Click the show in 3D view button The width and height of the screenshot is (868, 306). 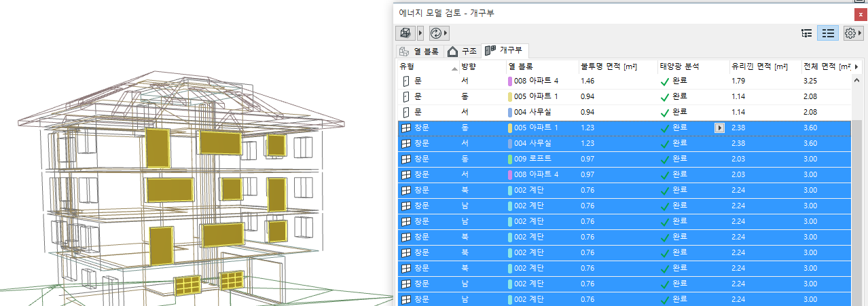[x=405, y=33]
